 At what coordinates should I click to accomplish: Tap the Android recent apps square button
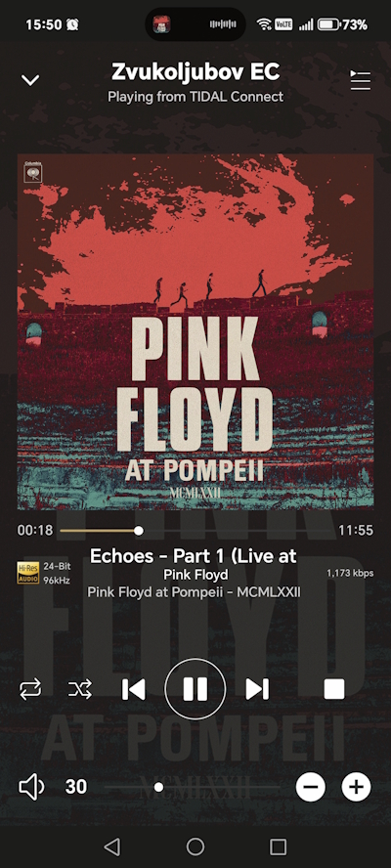pyautogui.click(x=278, y=846)
